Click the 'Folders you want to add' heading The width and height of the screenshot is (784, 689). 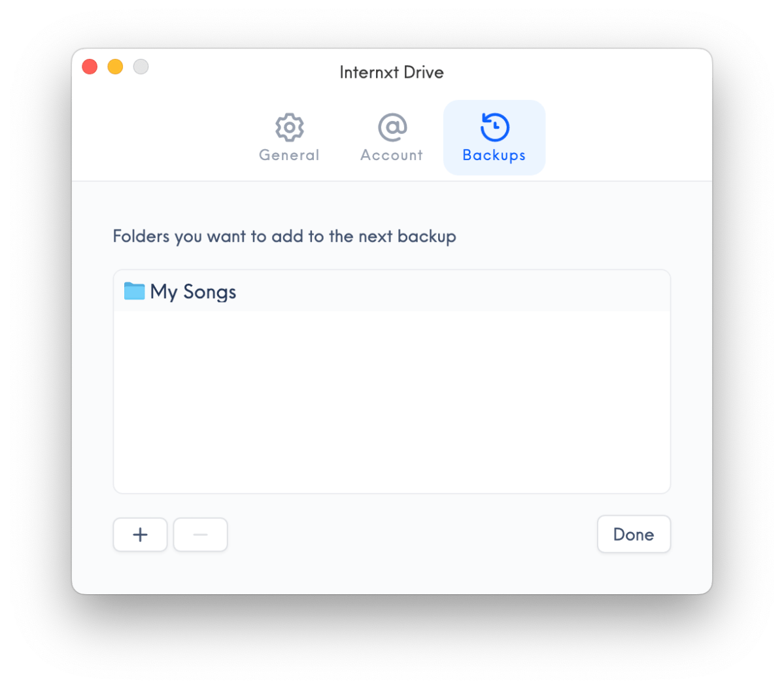click(284, 237)
